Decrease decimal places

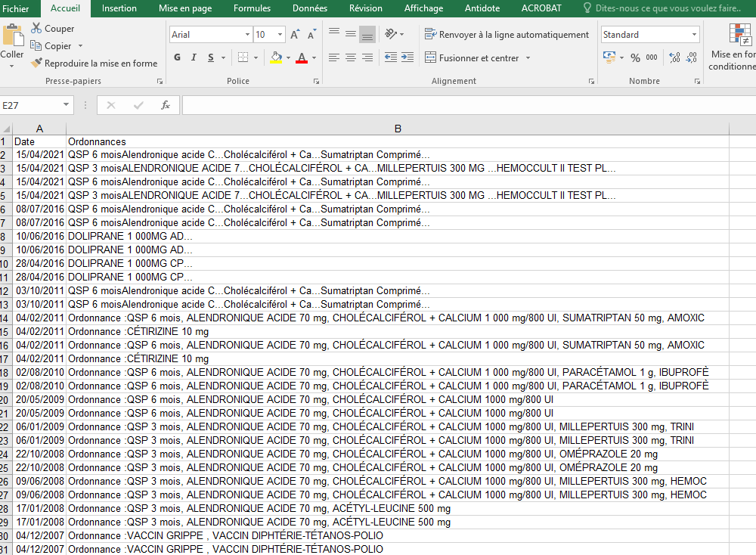(x=692, y=57)
